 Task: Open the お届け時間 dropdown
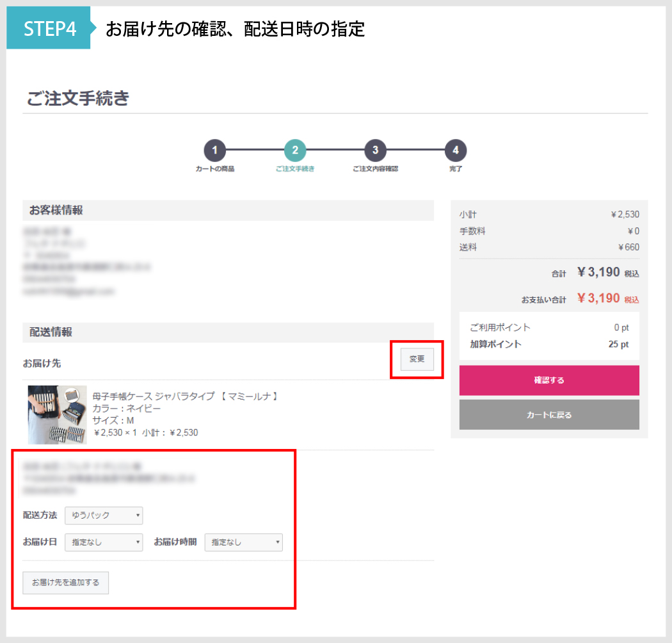click(x=243, y=542)
